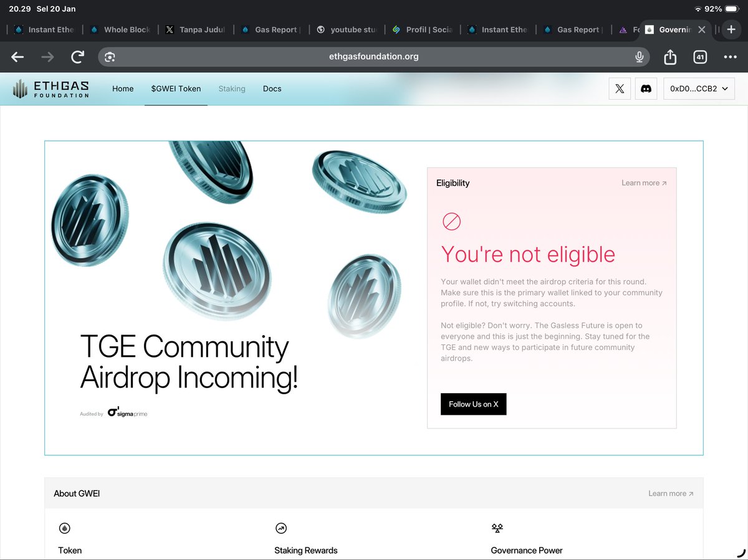Switch to the second Instant Ethe tab
This screenshot has width=748, height=560.
[498, 29]
